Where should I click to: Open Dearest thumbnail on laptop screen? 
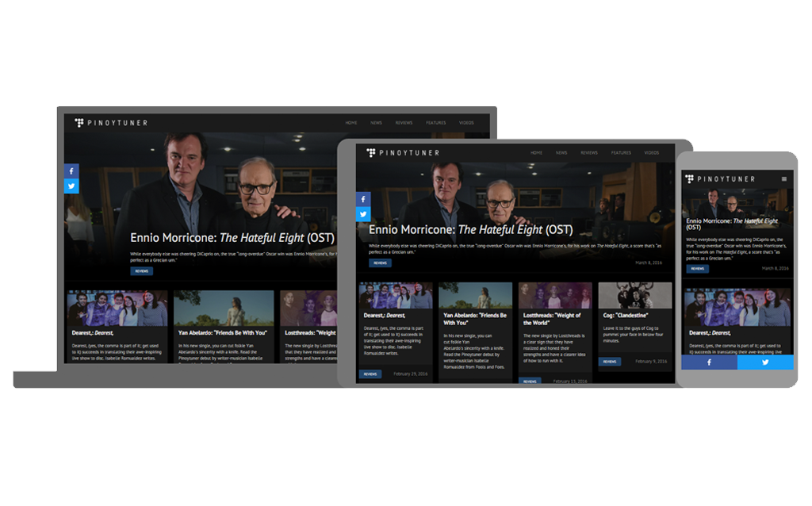tap(117, 309)
